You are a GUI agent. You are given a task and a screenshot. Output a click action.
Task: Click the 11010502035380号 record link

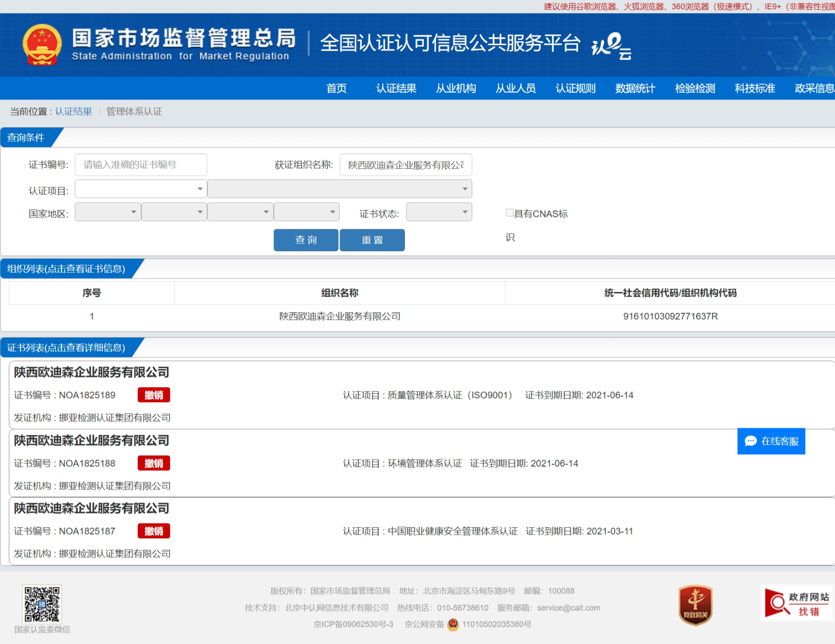click(x=497, y=624)
